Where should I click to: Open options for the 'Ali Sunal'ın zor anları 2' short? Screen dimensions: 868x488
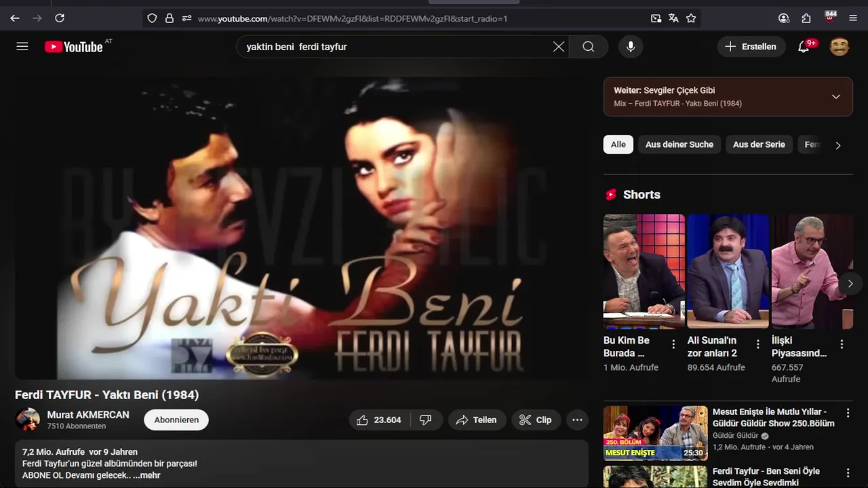point(757,344)
